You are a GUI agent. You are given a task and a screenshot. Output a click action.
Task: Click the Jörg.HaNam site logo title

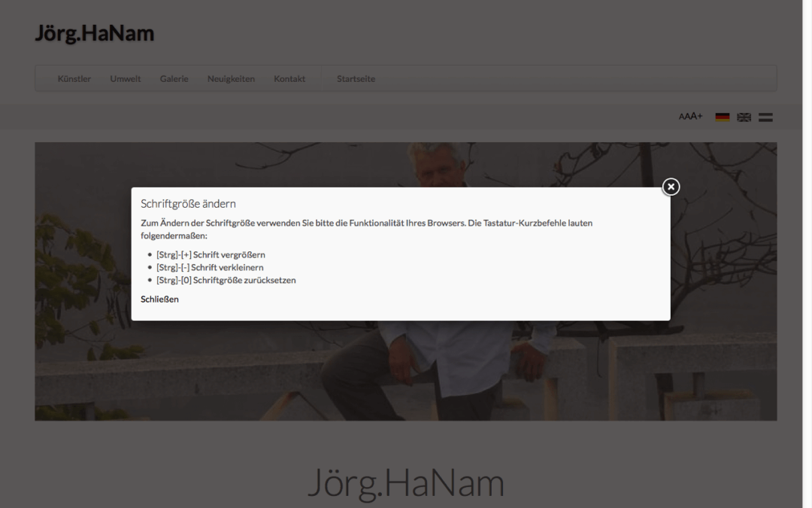tap(94, 33)
